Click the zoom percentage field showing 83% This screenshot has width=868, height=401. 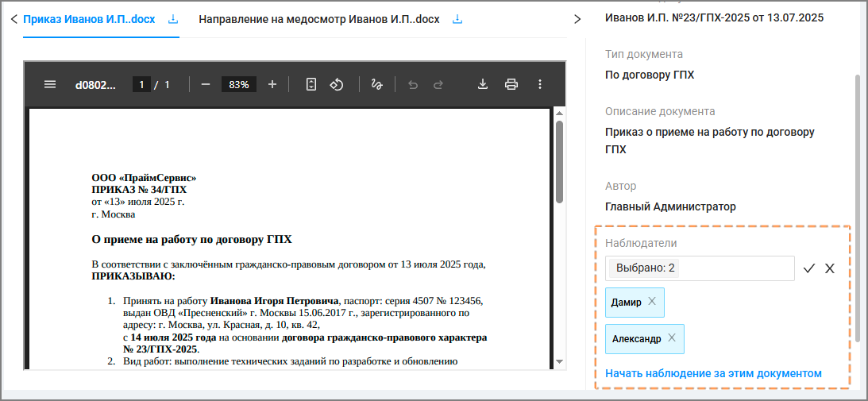coord(238,84)
